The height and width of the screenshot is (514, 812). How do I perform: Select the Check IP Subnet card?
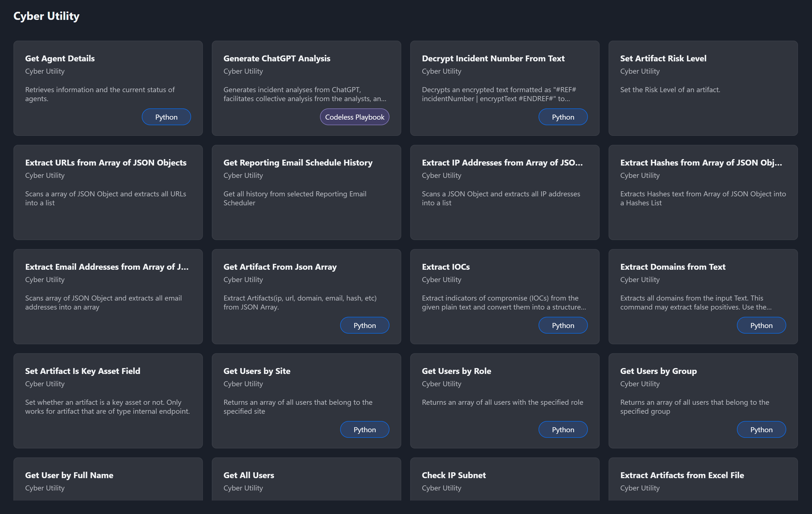coord(454,475)
